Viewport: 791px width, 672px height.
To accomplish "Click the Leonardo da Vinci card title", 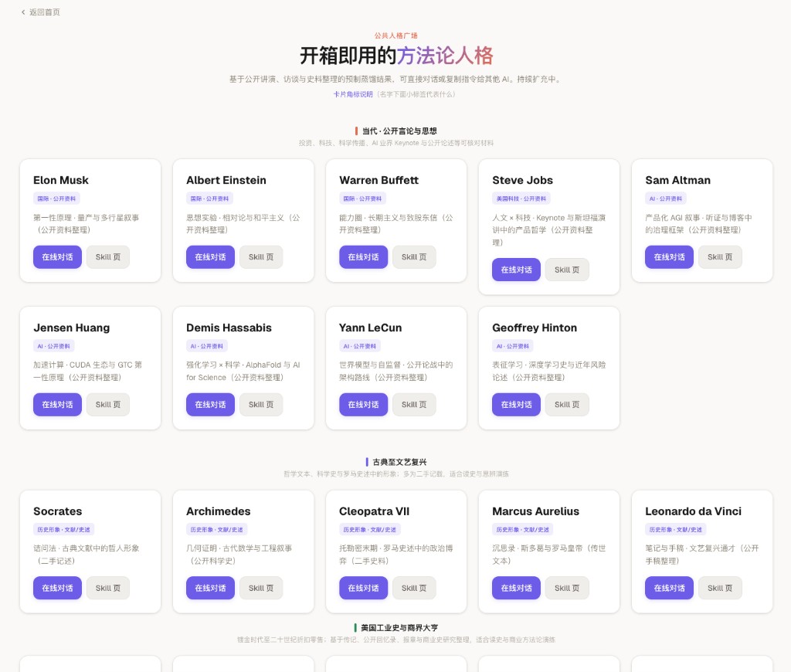I will [693, 511].
